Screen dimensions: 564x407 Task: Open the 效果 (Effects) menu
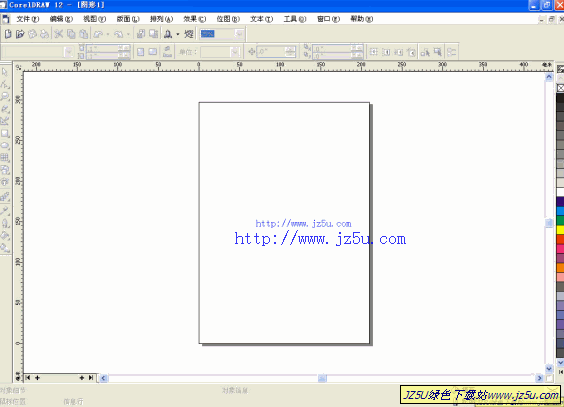[x=195, y=19]
